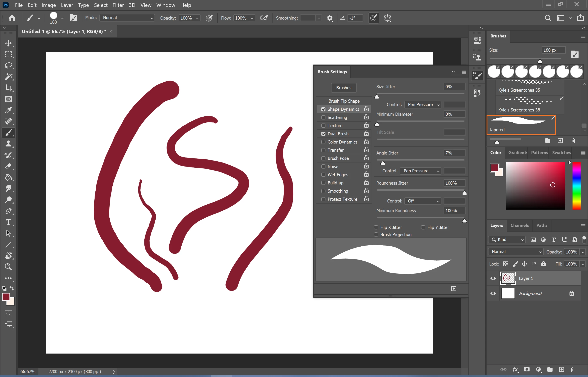Click Brush Tip Shape option
Image resolution: width=588 pixels, height=377 pixels.
(344, 101)
